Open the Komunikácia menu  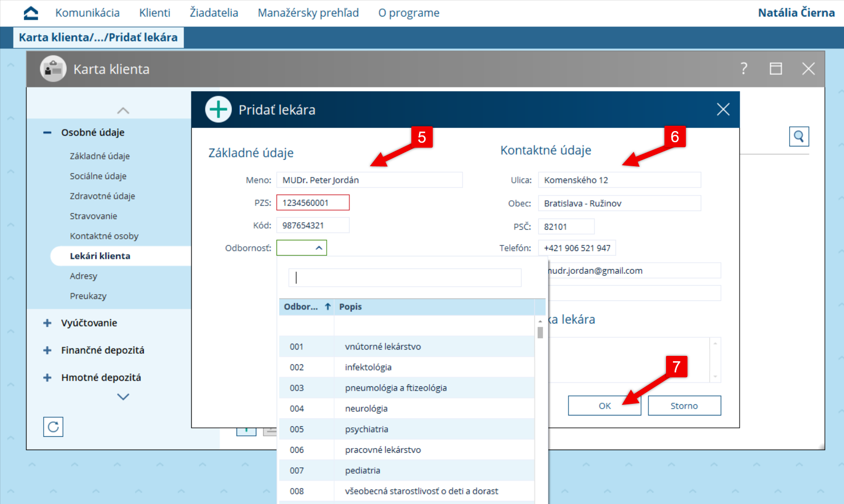click(x=87, y=13)
